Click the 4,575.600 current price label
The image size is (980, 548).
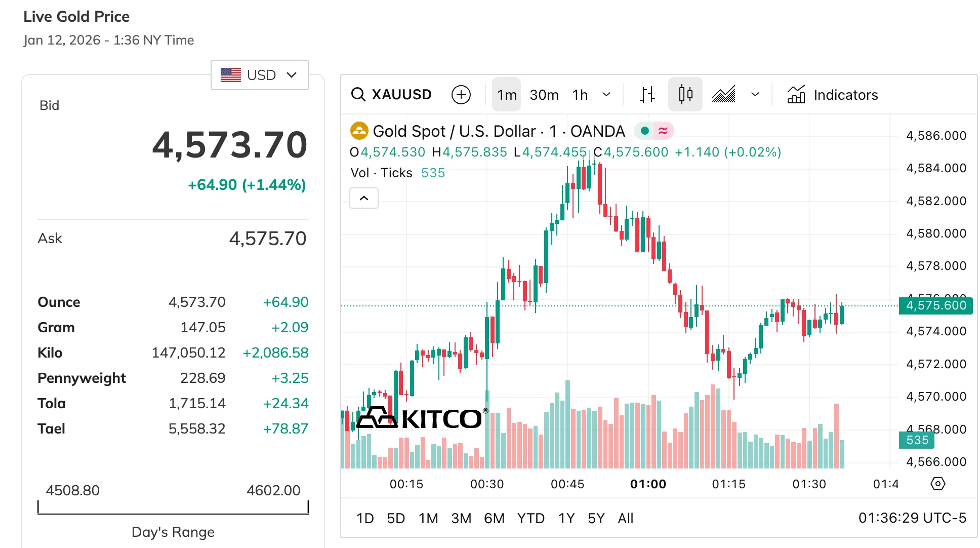[935, 305]
